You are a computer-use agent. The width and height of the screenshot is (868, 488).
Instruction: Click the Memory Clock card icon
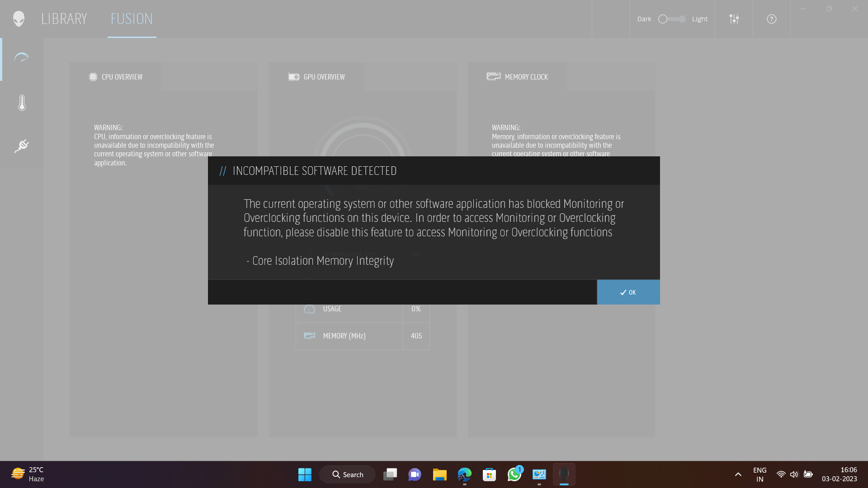(493, 77)
